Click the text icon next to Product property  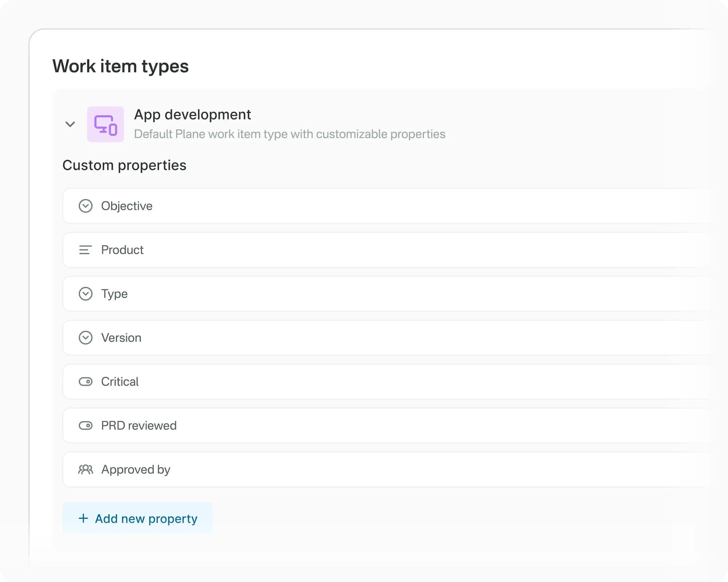point(86,250)
